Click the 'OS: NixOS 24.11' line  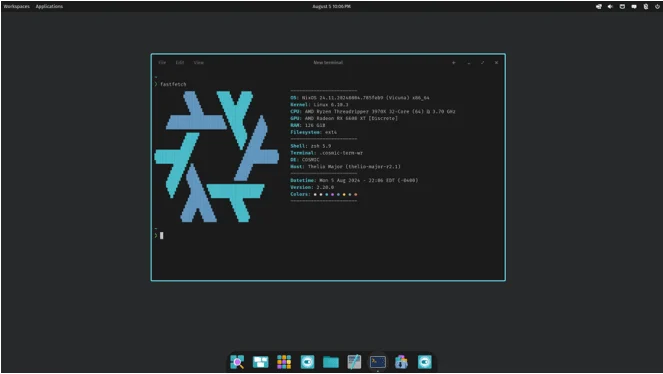pyautogui.click(x=360, y=98)
